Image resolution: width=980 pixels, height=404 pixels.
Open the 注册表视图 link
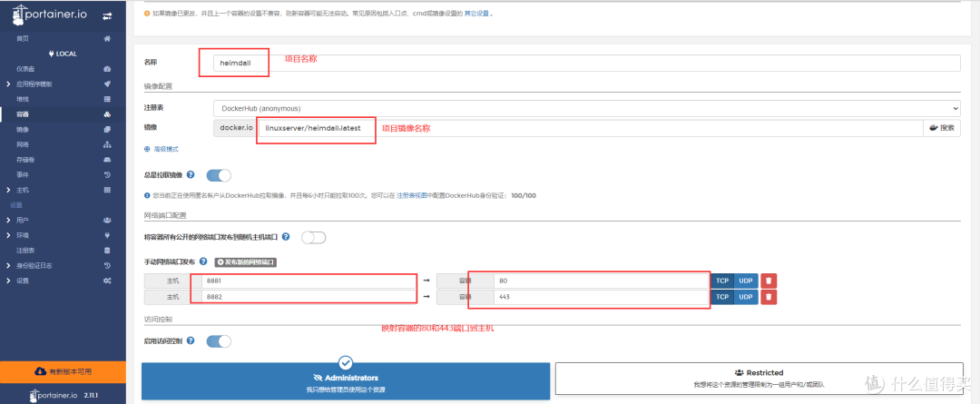click(x=412, y=196)
